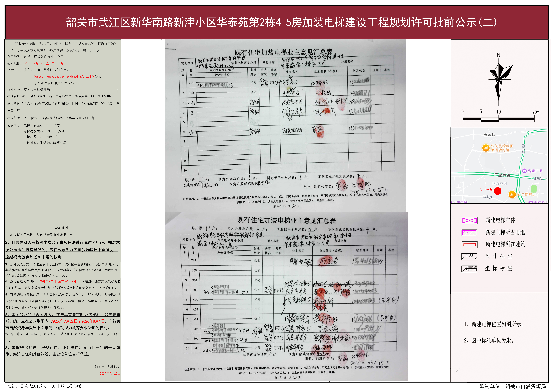Click footer 监制单位：韶关市自然资源局
The height and width of the screenshot is (392, 554).
[x=513, y=386]
